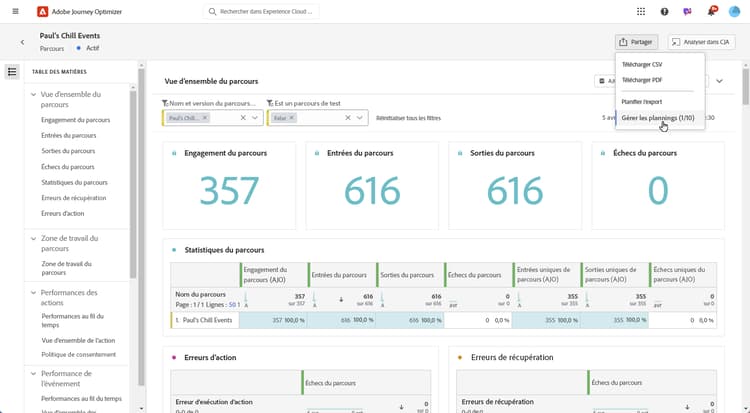750x413 pixels.
Task: Open the hamburger navigation menu
Action: tap(15, 11)
